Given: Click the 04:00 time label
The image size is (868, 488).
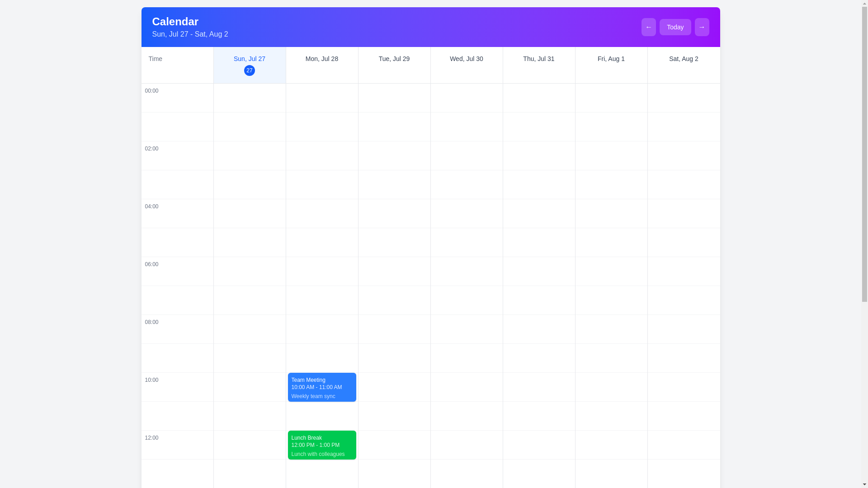Looking at the screenshot, I should pyautogui.click(x=151, y=206).
